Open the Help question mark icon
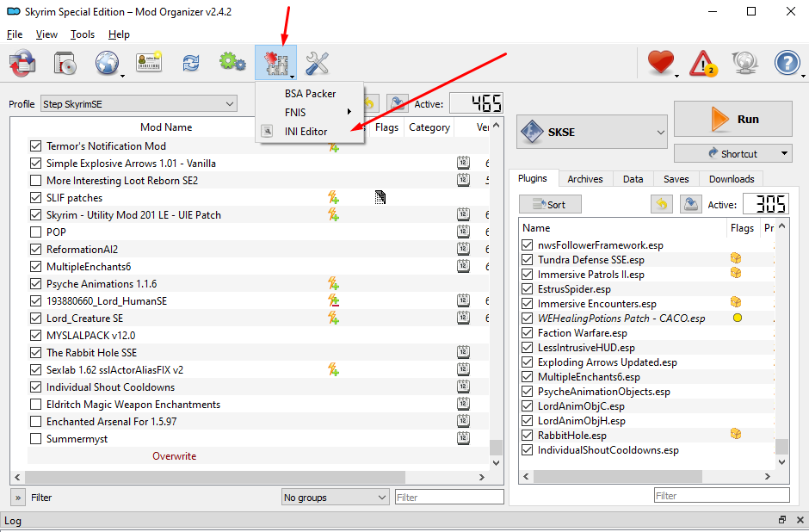809x532 pixels. [787, 63]
